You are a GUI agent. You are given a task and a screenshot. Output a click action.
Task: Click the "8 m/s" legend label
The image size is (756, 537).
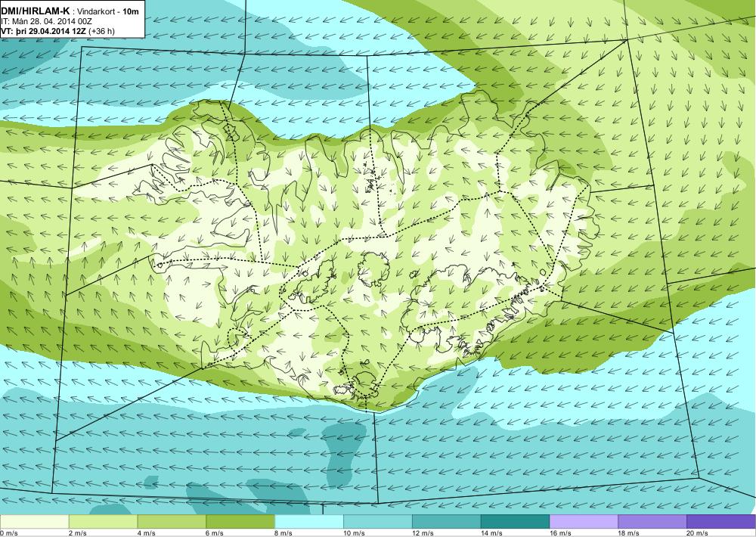pyautogui.click(x=284, y=533)
